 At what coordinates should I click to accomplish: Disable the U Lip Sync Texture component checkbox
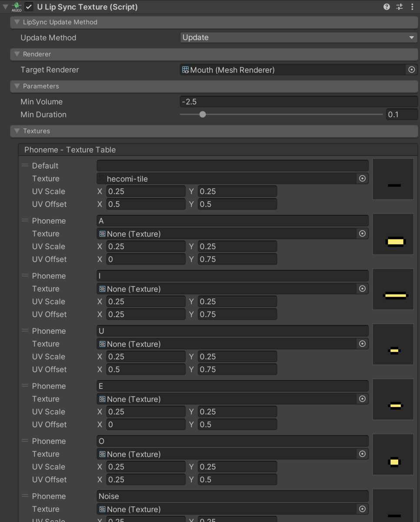[29, 7]
